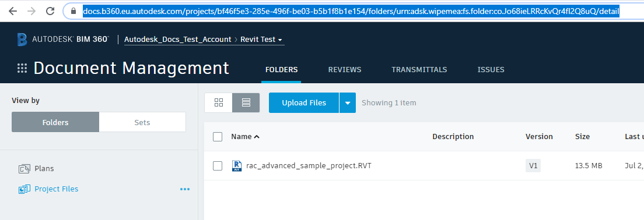Tick the select-all checkbox in header
The width and height of the screenshot is (644, 220).
218,137
